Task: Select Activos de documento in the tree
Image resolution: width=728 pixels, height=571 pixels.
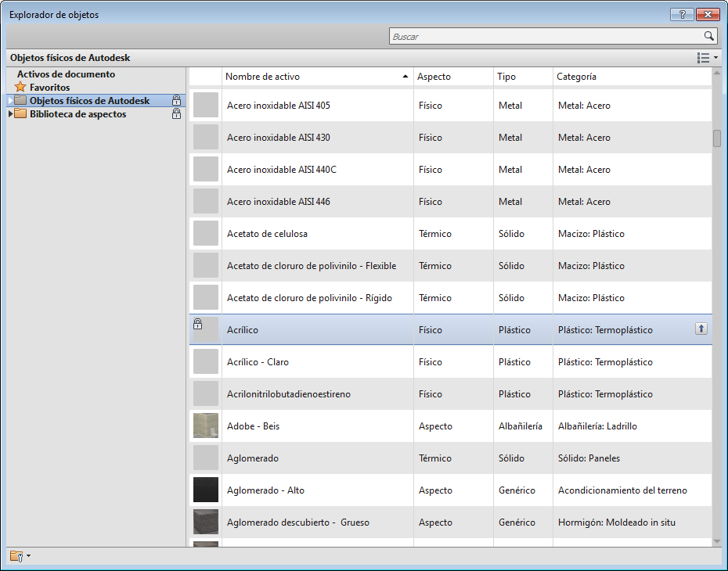Action: pos(66,74)
